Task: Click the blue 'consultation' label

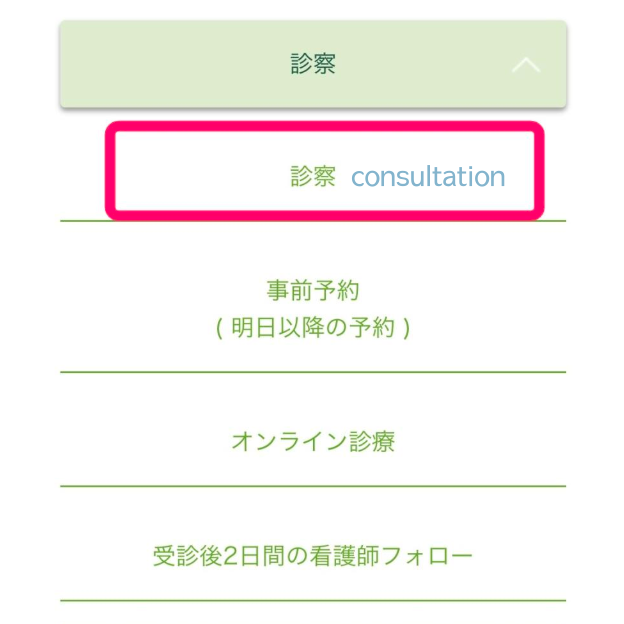Action: (428, 178)
